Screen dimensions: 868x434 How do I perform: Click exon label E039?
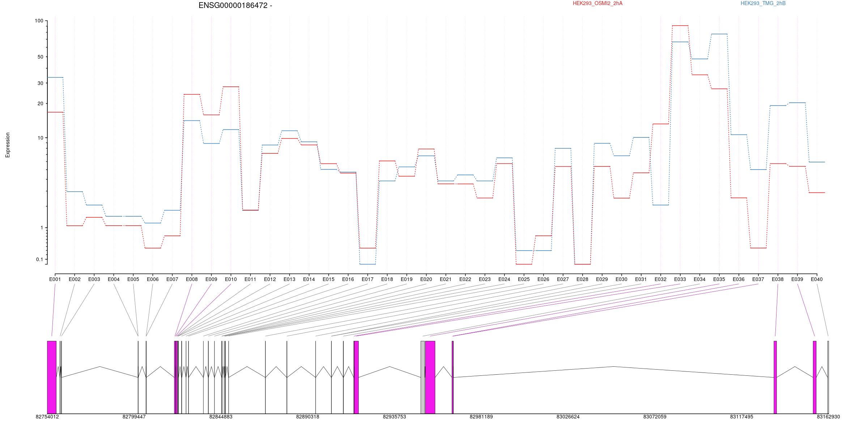tap(797, 279)
